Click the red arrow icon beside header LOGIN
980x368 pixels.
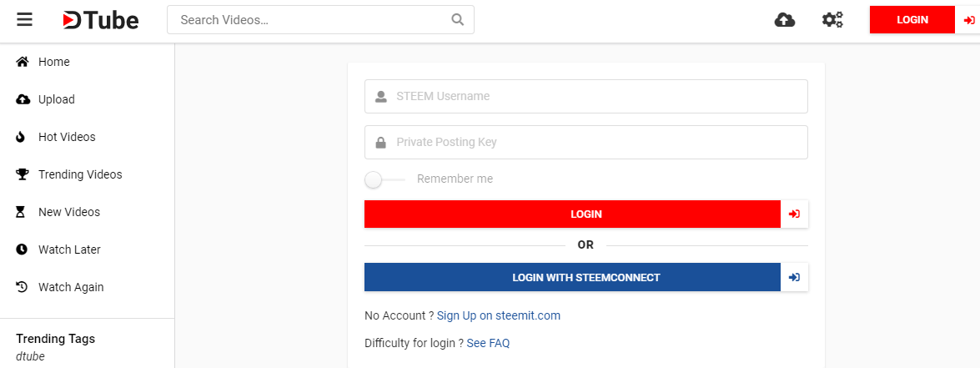969,20
